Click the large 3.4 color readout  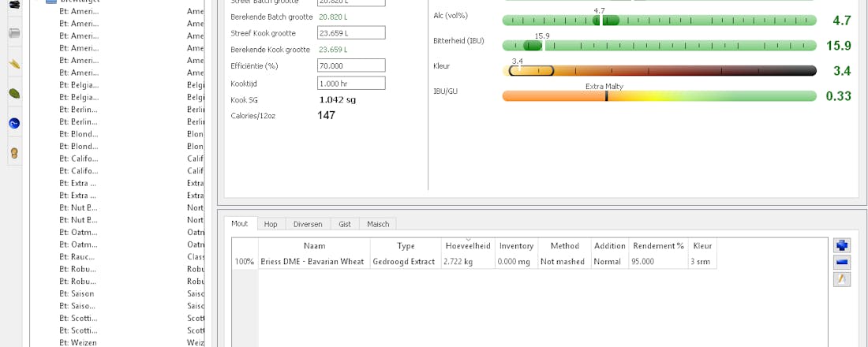[x=841, y=71]
